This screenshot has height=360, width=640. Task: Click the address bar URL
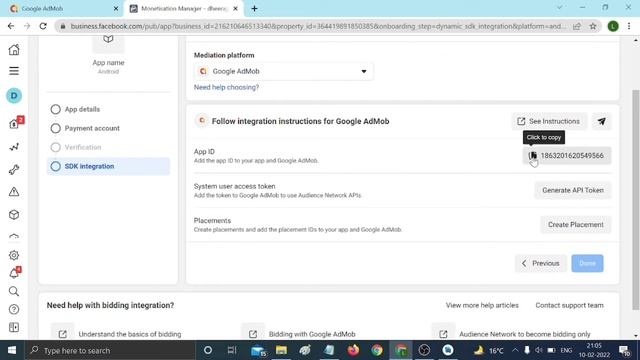pos(318,26)
